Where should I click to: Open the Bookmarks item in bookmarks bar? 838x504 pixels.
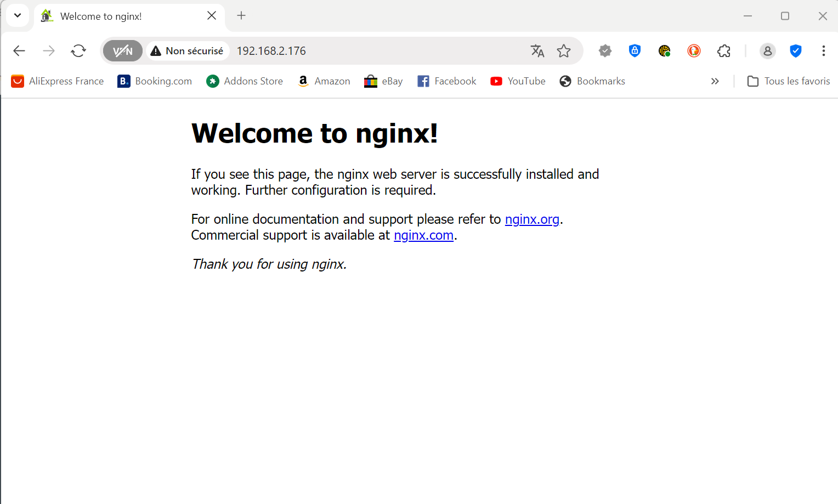[x=592, y=81]
